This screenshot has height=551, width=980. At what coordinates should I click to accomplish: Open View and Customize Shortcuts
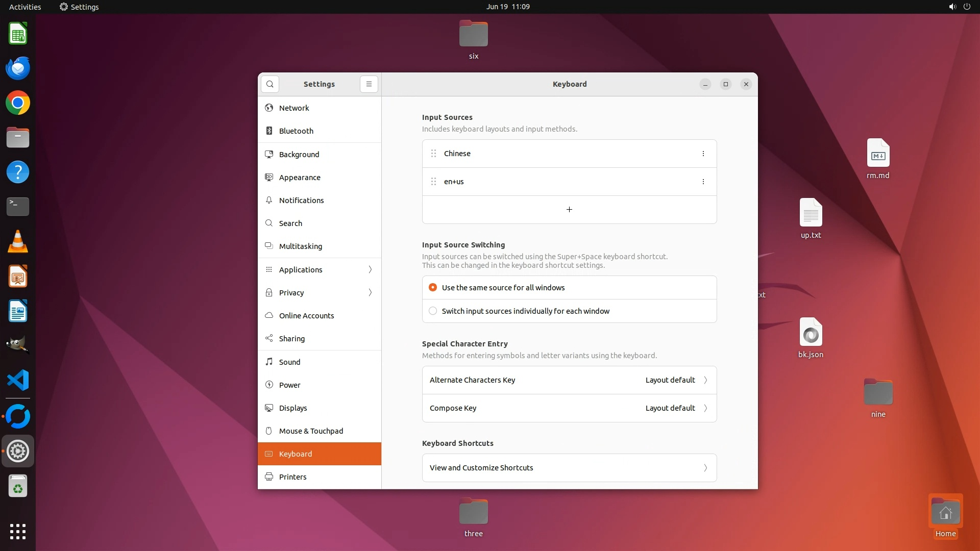click(569, 468)
